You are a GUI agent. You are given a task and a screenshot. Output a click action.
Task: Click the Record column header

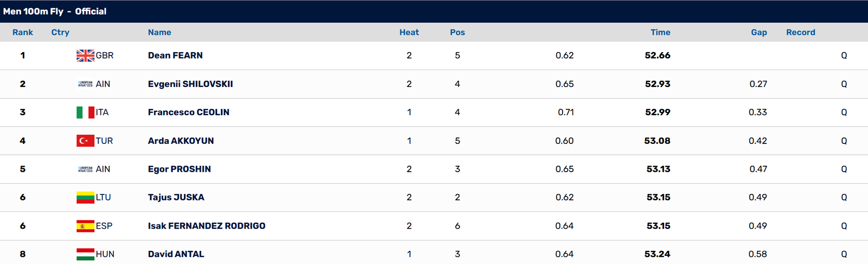[x=801, y=33]
